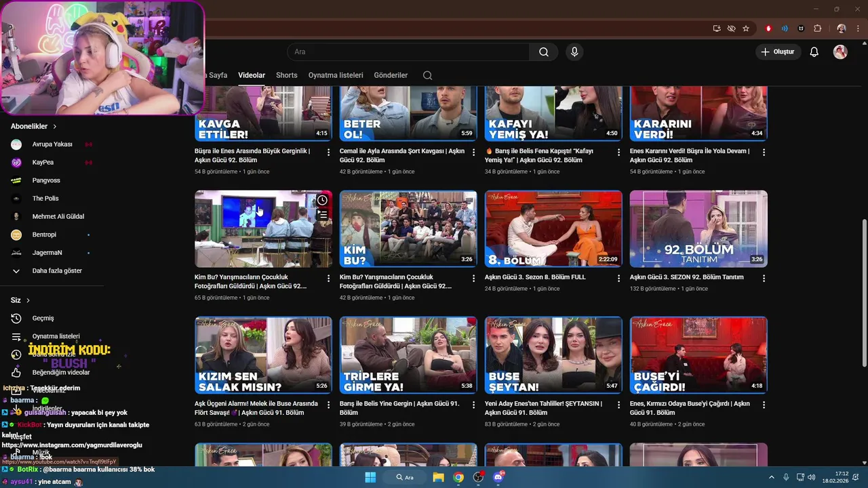The width and height of the screenshot is (868, 488).
Task: Play the TRİPLERE GİRME YA! thumbnail
Action: point(408,355)
